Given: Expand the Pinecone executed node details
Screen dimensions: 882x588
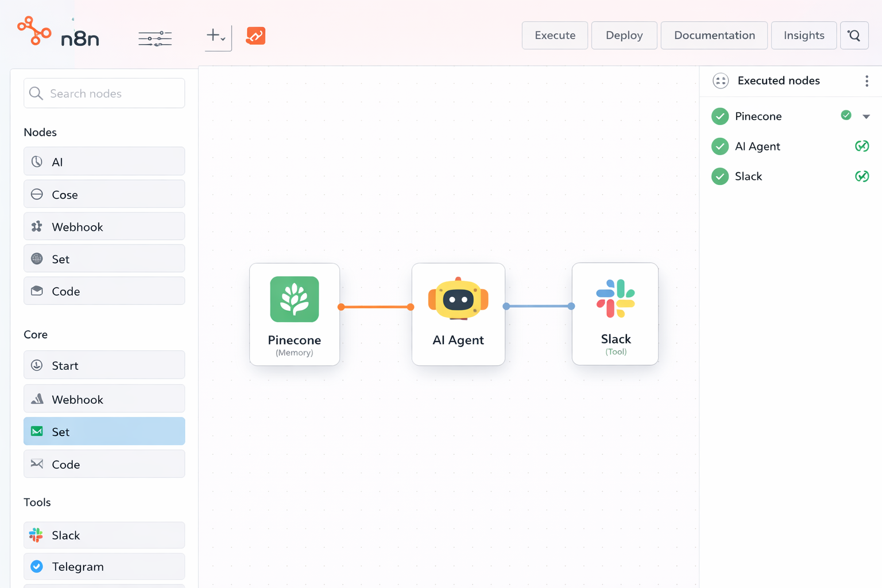Looking at the screenshot, I should pyautogui.click(x=866, y=116).
